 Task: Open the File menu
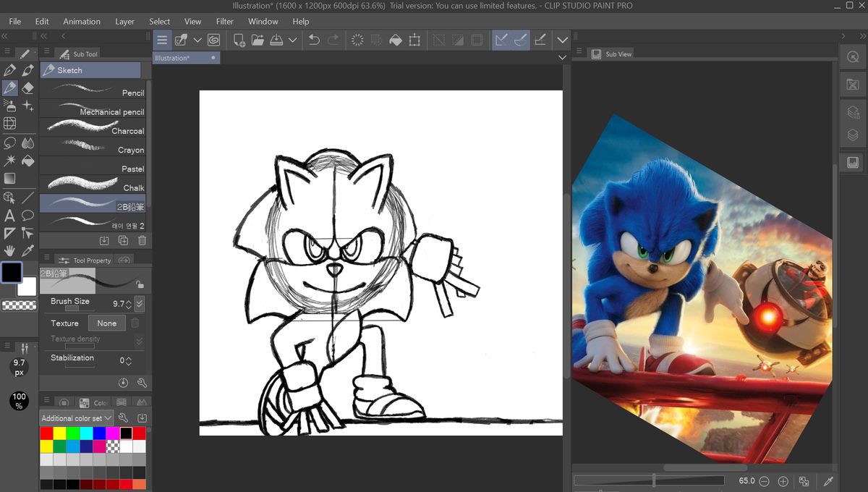point(14,22)
